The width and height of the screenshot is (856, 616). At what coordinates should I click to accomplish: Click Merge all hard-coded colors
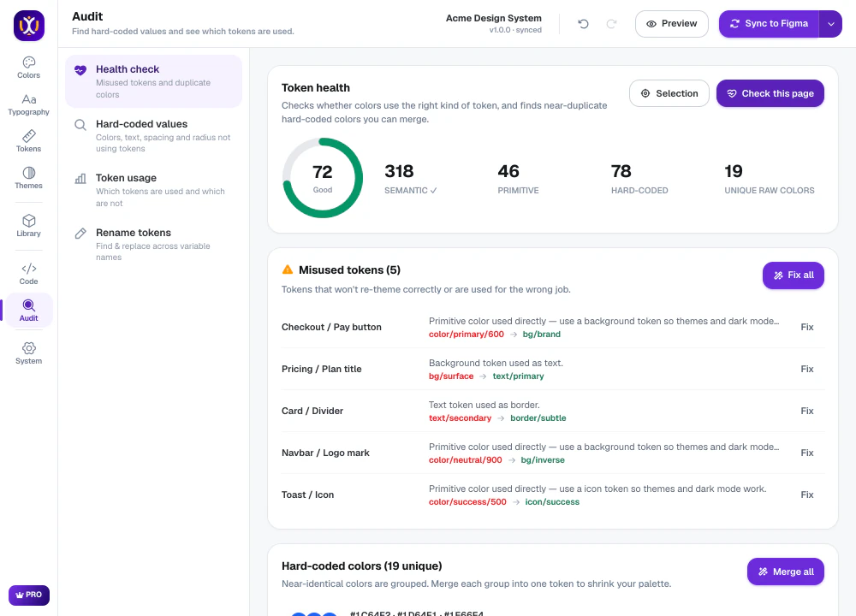[786, 572]
